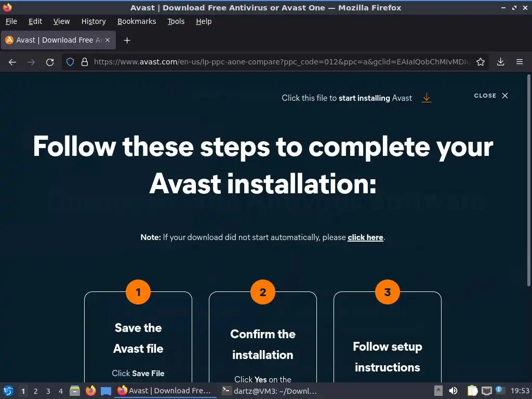532x399 pixels.
Task: Open the Bookmarks menu
Action: tap(137, 21)
